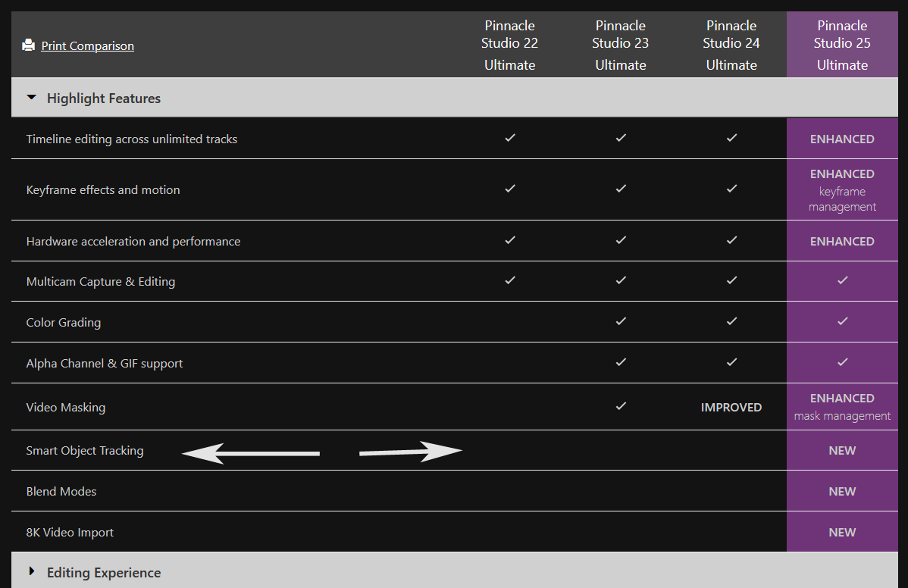Open the Print Comparison link
This screenshot has height=588, width=908.
87,45
